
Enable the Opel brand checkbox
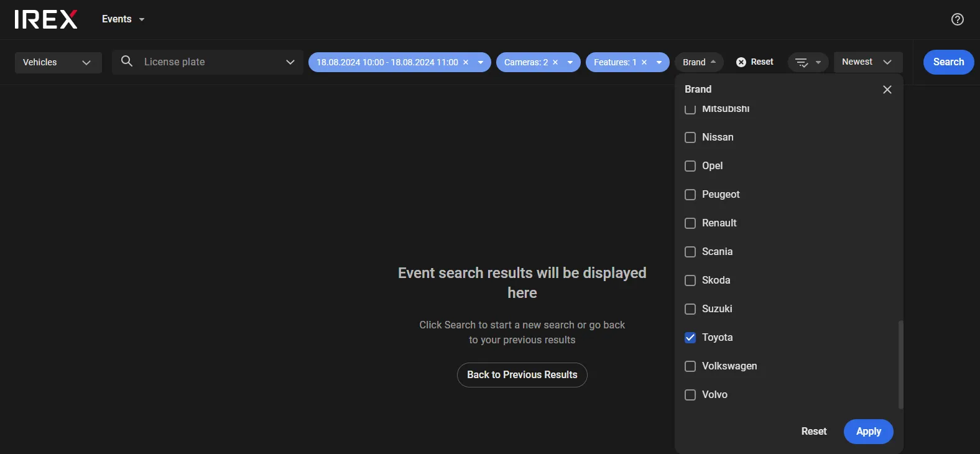pyautogui.click(x=690, y=166)
